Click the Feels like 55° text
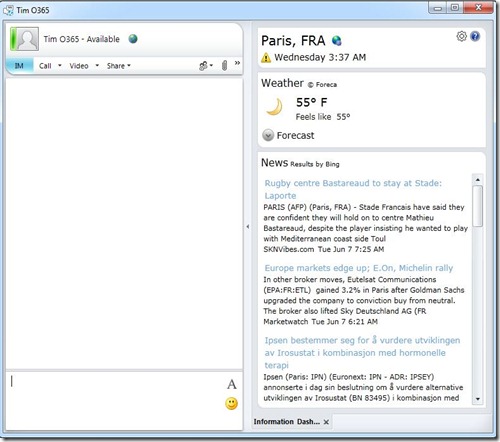 pos(323,117)
